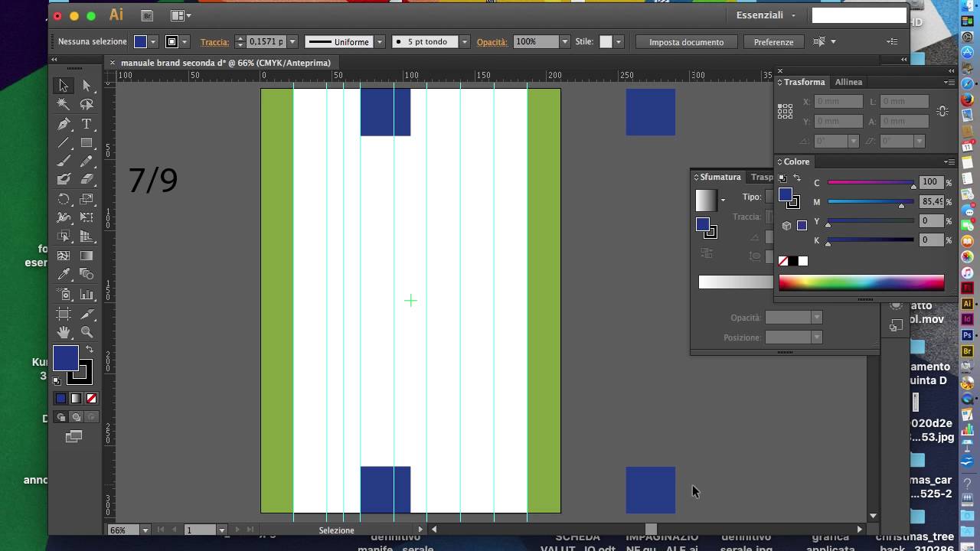Open the Uniforme width profile dropdown

click(379, 42)
